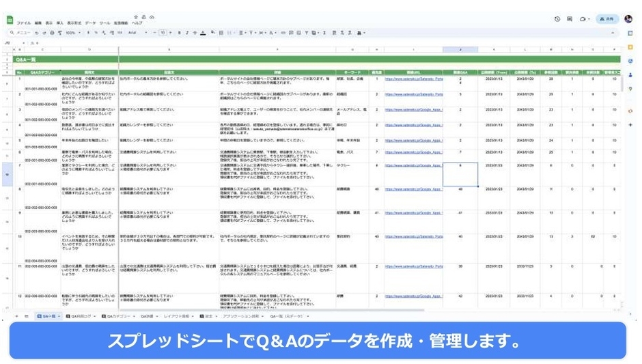
Task: Open the horizontal align dropdown
Action: [x=242, y=33]
